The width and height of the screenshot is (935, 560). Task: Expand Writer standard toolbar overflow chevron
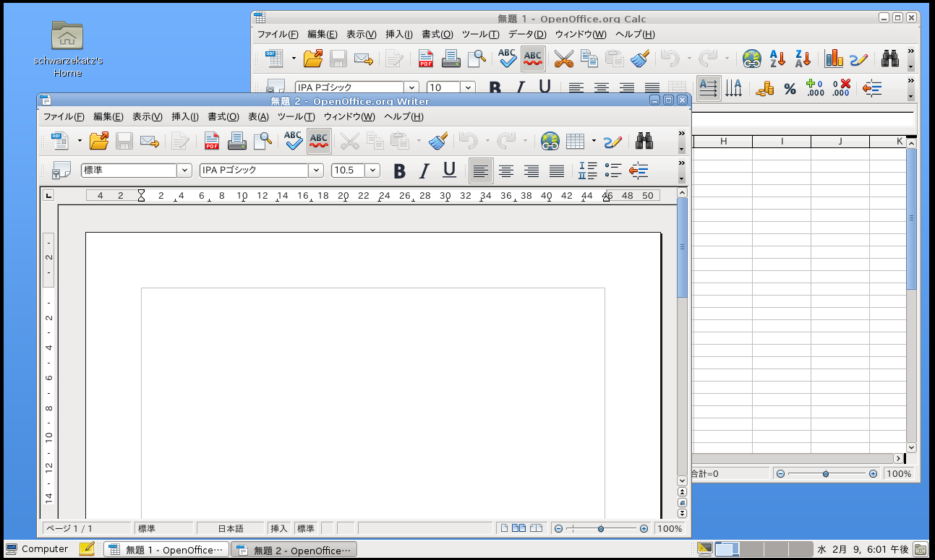(x=681, y=133)
